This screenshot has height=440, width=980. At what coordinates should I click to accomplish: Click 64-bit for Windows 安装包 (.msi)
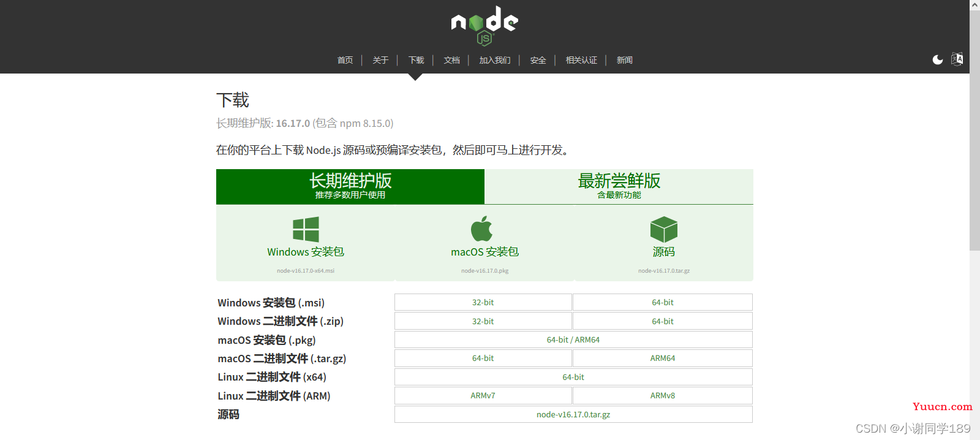(x=663, y=302)
